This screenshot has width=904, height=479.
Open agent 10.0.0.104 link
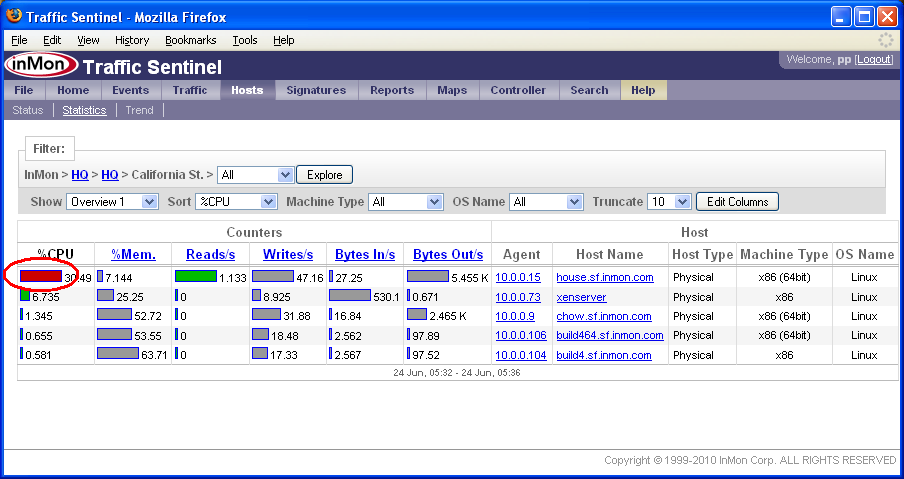point(521,355)
